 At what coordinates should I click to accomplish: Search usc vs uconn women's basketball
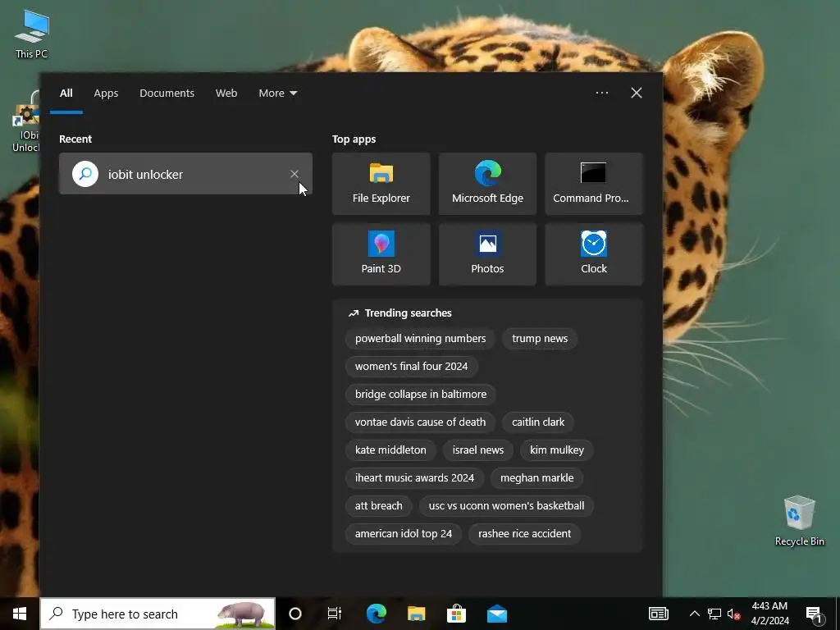tap(506, 505)
